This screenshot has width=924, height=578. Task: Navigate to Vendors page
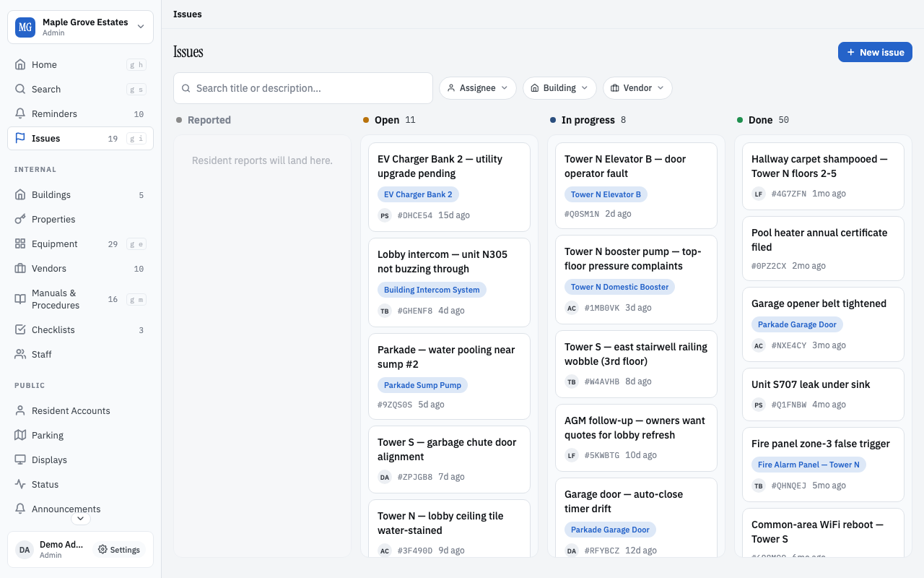[x=80, y=268]
